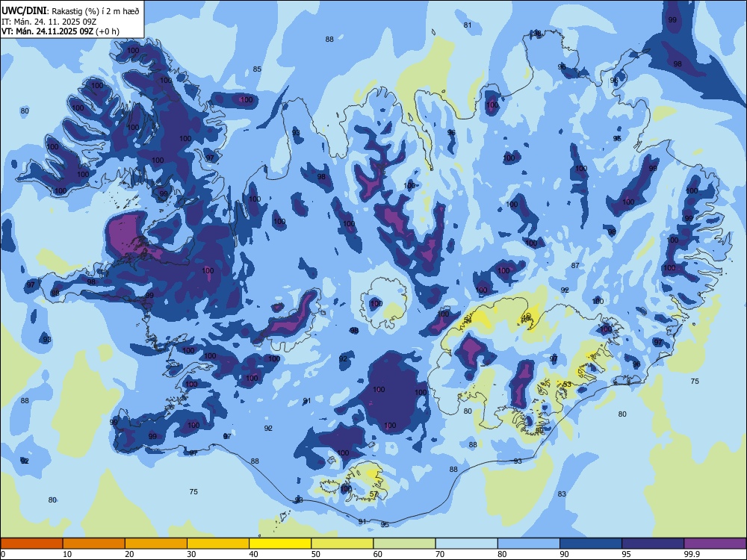Viewport: 747px width, 560px height.
Task: Click the '99.9' legend scale label
Action: (x=692, y=554)
